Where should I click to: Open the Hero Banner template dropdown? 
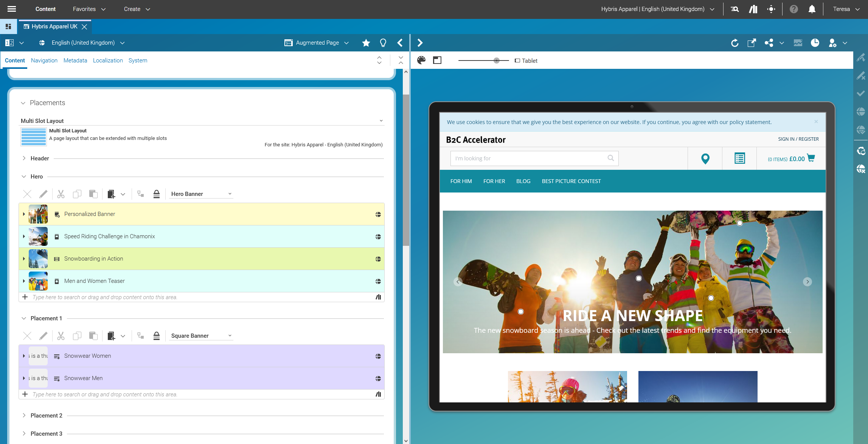point(201,194)
